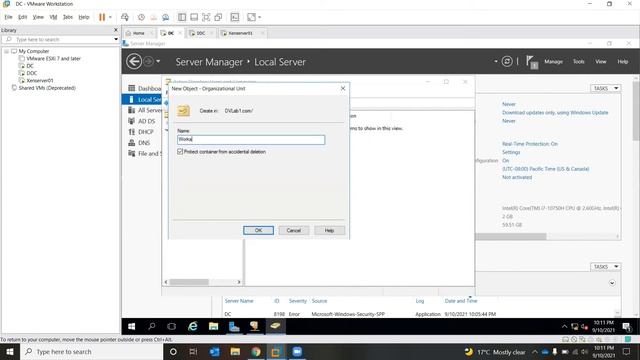Show hidden icons in guest system tray

click(x=564, y=326)
